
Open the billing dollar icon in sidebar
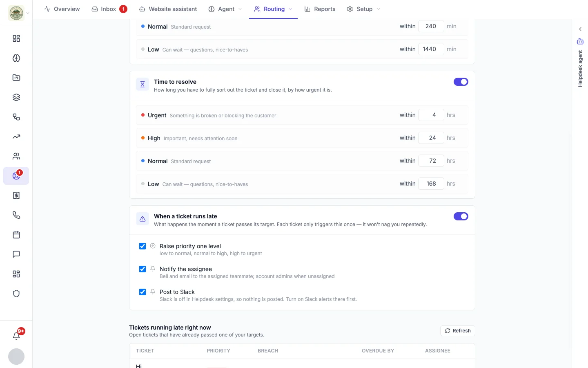[16, 195]
